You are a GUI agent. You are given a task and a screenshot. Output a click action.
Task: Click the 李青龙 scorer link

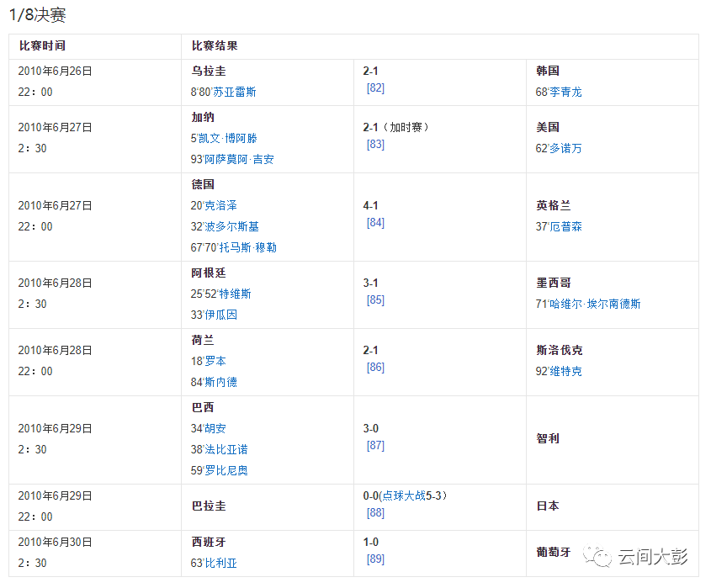(565, 92)
